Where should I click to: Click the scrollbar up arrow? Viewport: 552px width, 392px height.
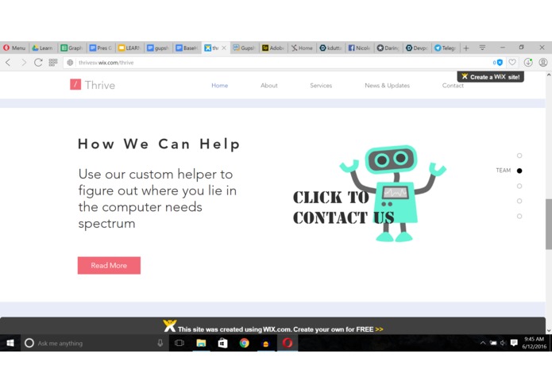coord(549,75)
